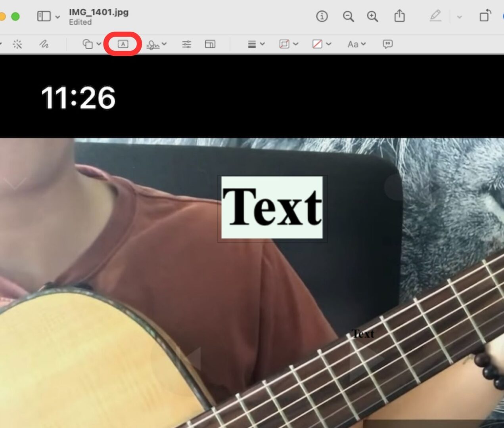Zoom in using the magnifier icon

372,17
